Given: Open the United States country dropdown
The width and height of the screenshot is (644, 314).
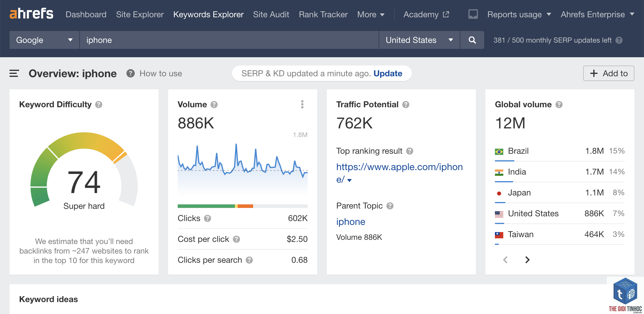Looking at the screenshot, I should (419, 40).
